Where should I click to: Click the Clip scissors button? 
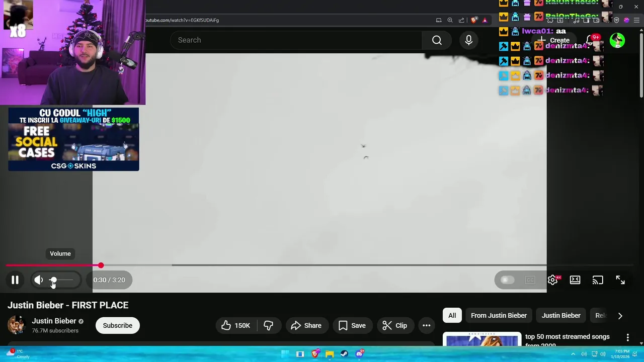click(x=395, y=325)
